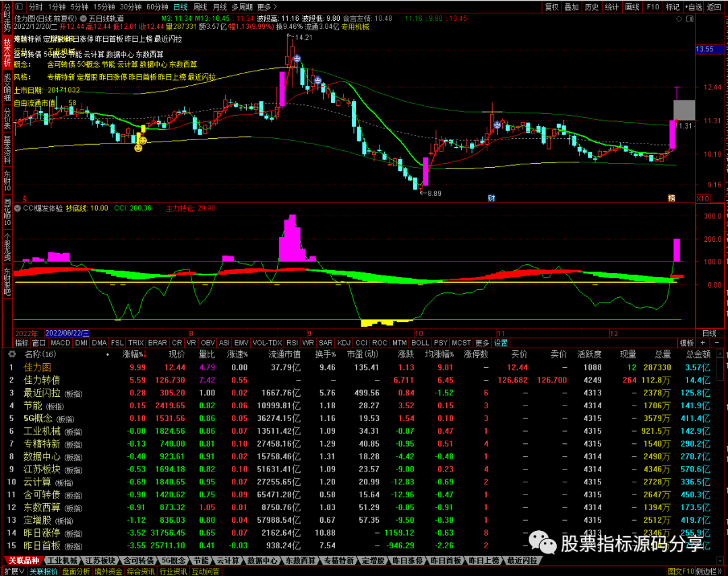Switch to 1分钟 period
Screen dimensions: 728x576
pyautogui.click(x=57, y=7)
